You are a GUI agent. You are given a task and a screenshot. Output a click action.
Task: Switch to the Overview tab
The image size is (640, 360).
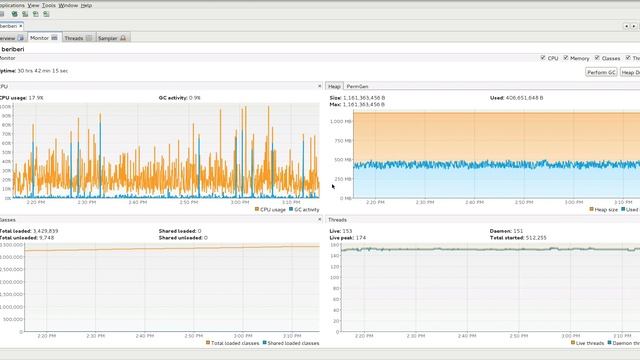[12, 38]
